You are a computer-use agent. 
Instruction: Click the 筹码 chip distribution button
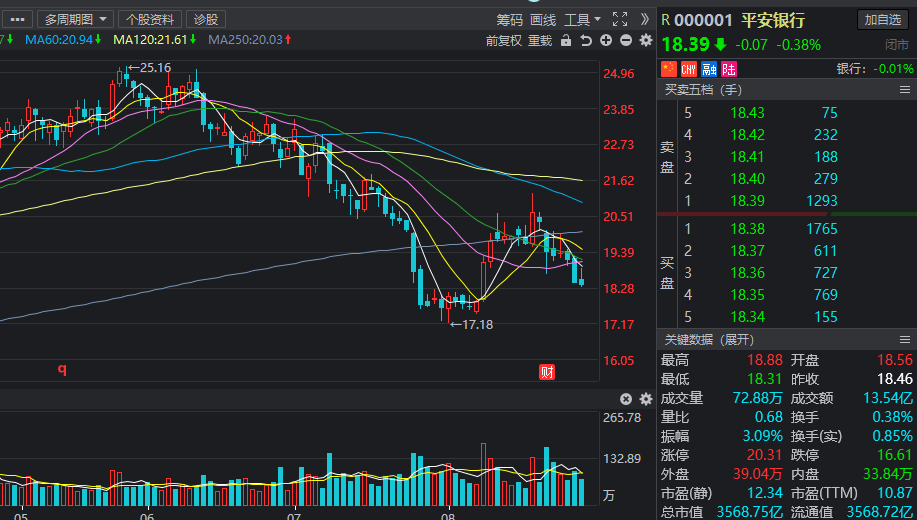(509, 19)
